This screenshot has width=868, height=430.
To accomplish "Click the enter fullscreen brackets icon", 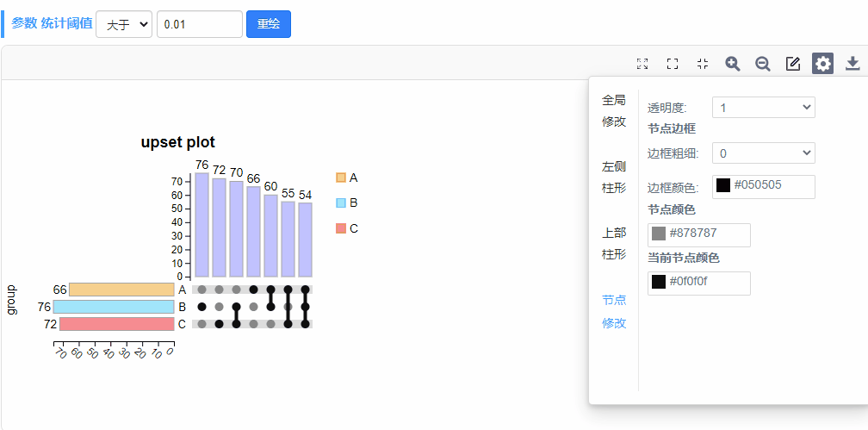I will pos(673,64).
